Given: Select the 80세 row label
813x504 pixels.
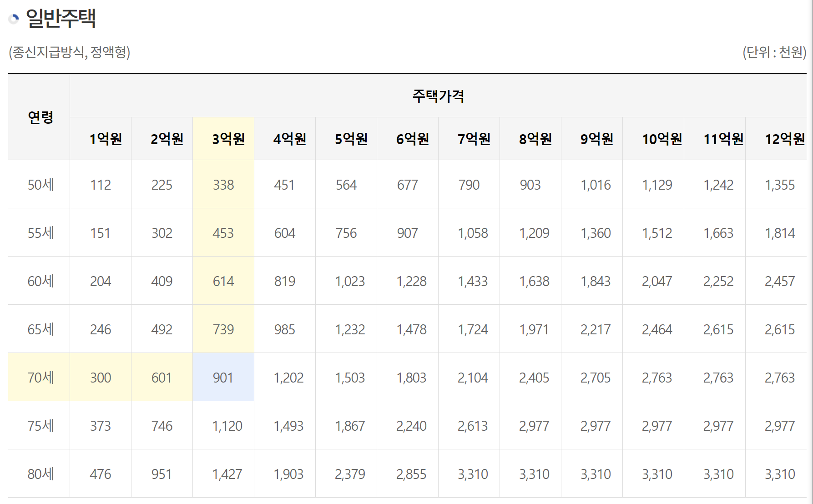Looking at the screenshot, I should pyautogui.click(x=39, y=474).
